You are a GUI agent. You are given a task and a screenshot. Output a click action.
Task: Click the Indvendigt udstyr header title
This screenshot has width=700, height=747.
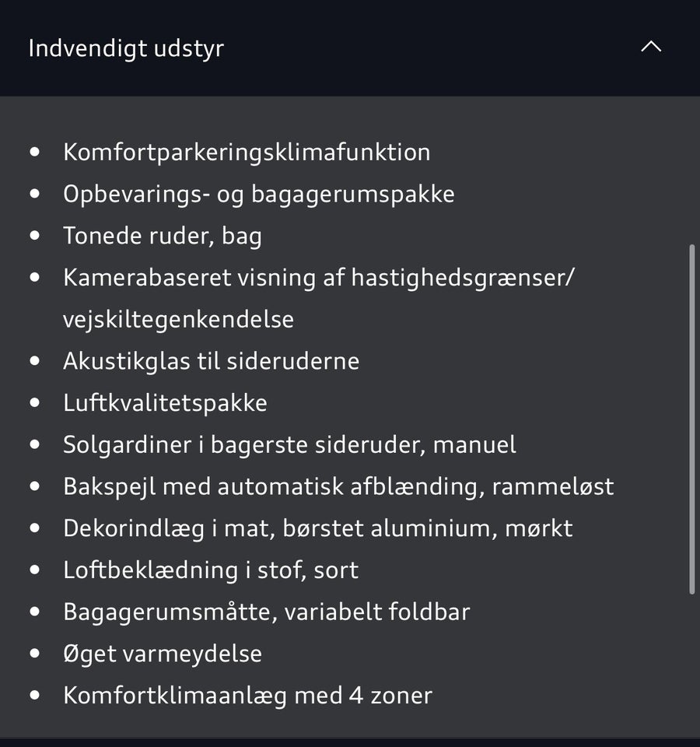pos(126,48)
